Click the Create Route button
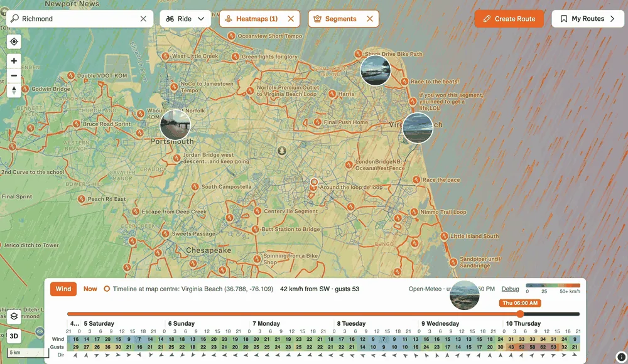Viewport: 628px width, 364px height. click(509, 19)
